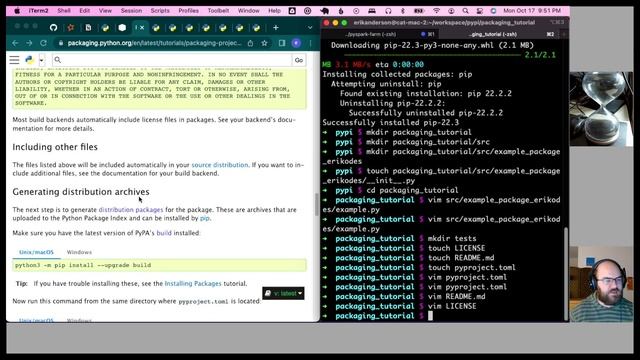Click the pip install upgrade build code block
Image resolution: width=640 pixels, height=360 pixels.
click(x=159, y=265)
